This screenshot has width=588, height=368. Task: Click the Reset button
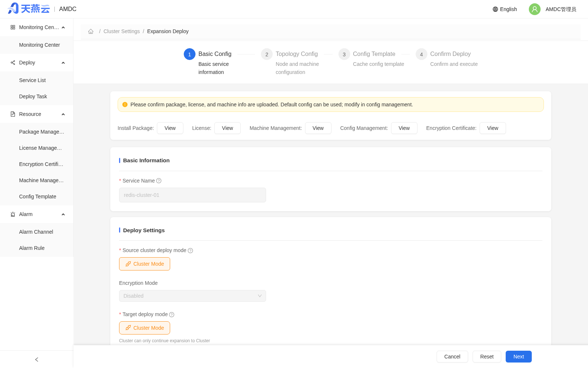pos(487,357)
